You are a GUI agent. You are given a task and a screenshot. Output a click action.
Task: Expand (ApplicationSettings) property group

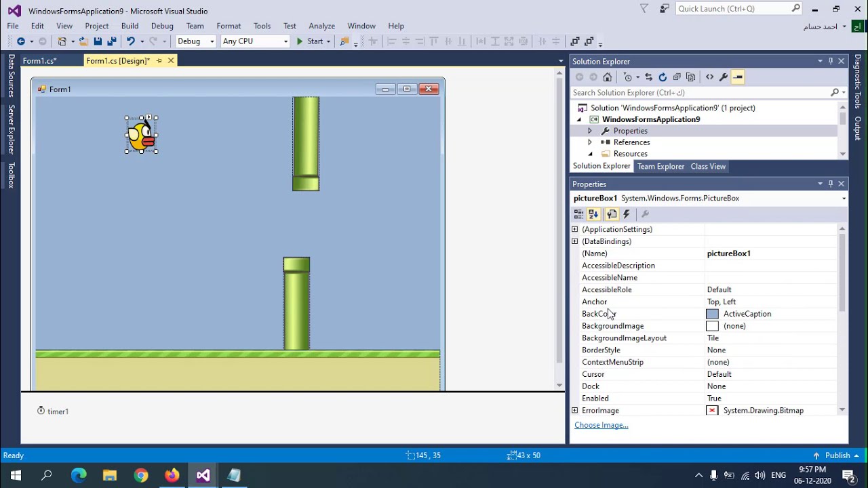(575, 229)
